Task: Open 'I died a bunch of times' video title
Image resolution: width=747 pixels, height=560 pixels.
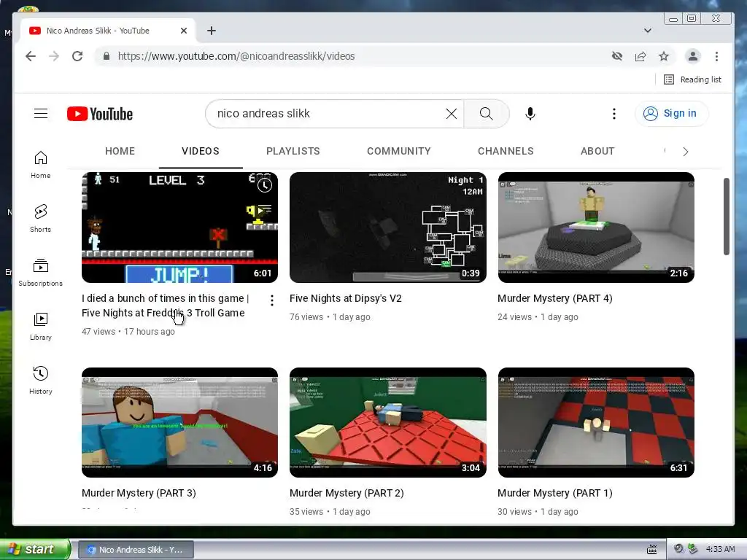Action: pyautogui.click(x=166, y=306)
